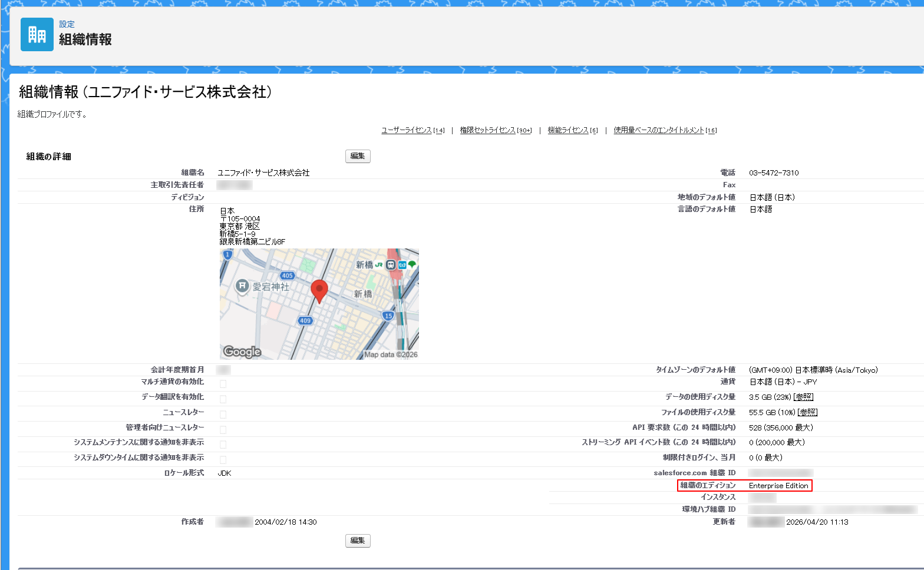
Task: Toggle システムメンテナンスに関する通知を非表示 checkbox
Action: (x=223, y=445)
